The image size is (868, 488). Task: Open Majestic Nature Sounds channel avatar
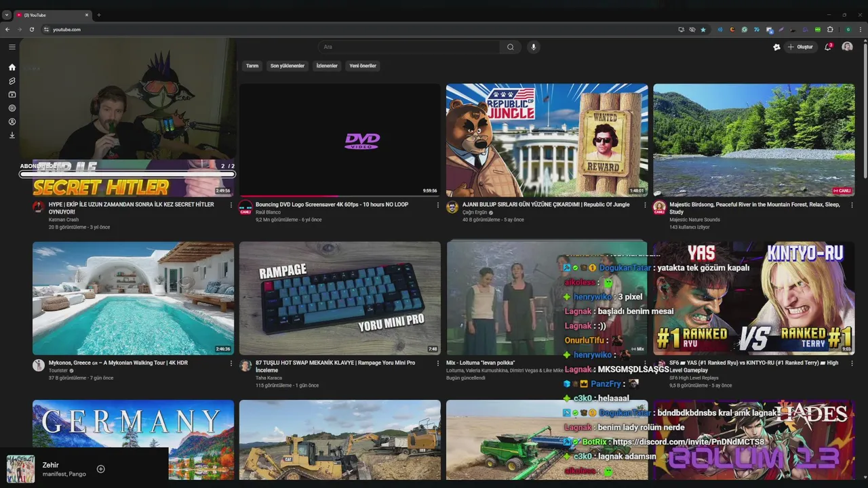(x=659, y=207)
